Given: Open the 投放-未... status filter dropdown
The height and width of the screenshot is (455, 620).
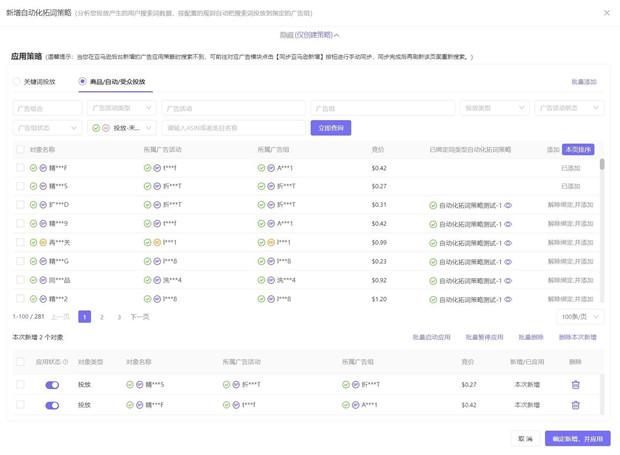Looking at the screenshot, I should tap(122, 128).
